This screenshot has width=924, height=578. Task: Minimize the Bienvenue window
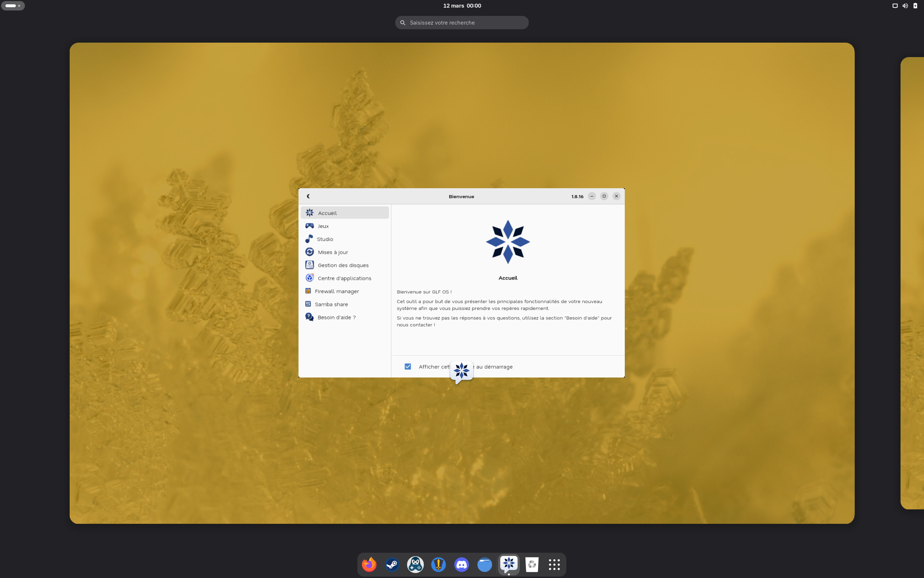click(x=592, y=196)
